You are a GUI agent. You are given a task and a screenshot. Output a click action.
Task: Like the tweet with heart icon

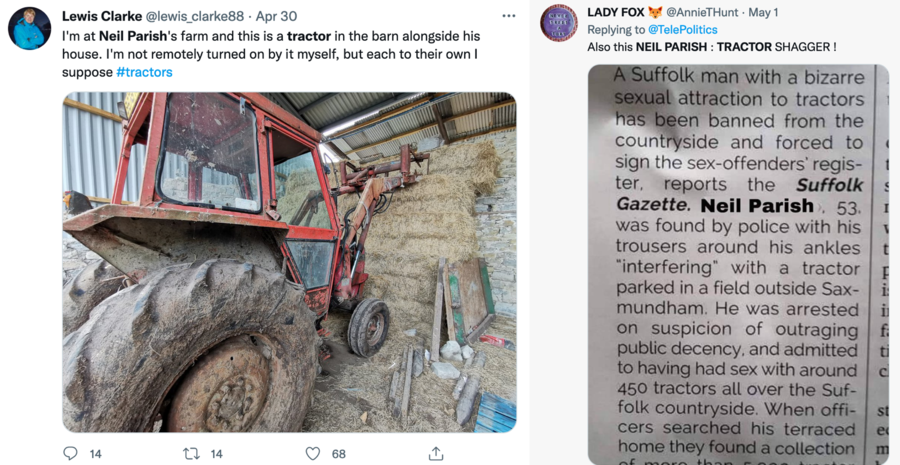click(x=313, y=453)
